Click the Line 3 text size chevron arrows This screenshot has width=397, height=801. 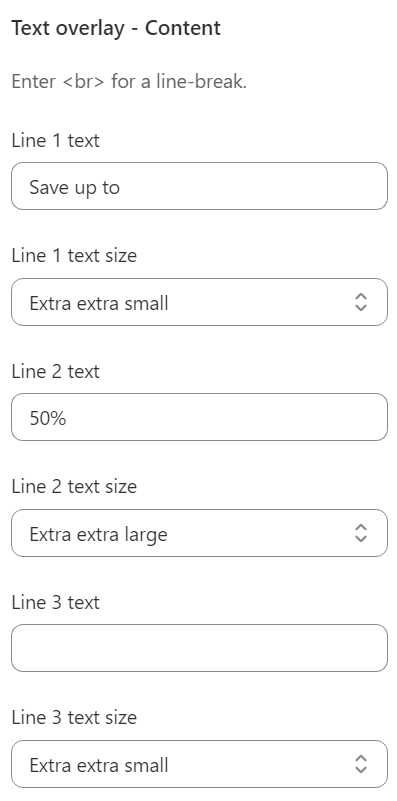pyautogui.click(x=361, y=764)
